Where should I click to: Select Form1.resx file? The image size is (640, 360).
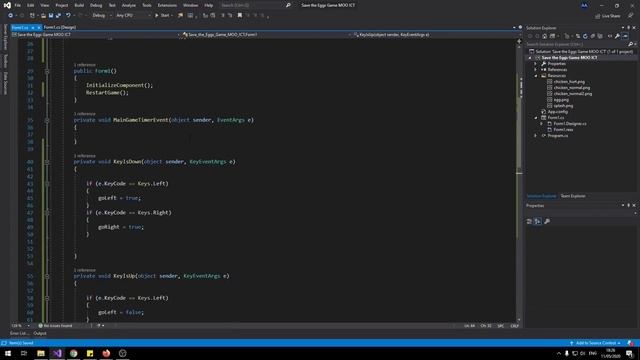tap(563, 130)
